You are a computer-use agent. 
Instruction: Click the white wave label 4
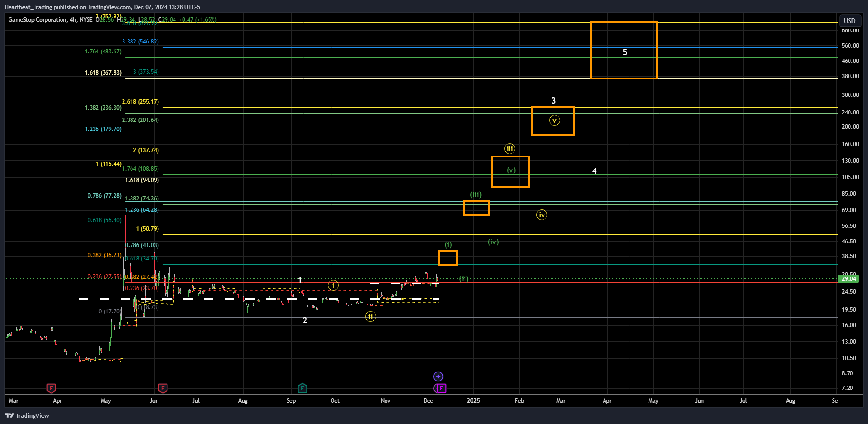[594, 171]
